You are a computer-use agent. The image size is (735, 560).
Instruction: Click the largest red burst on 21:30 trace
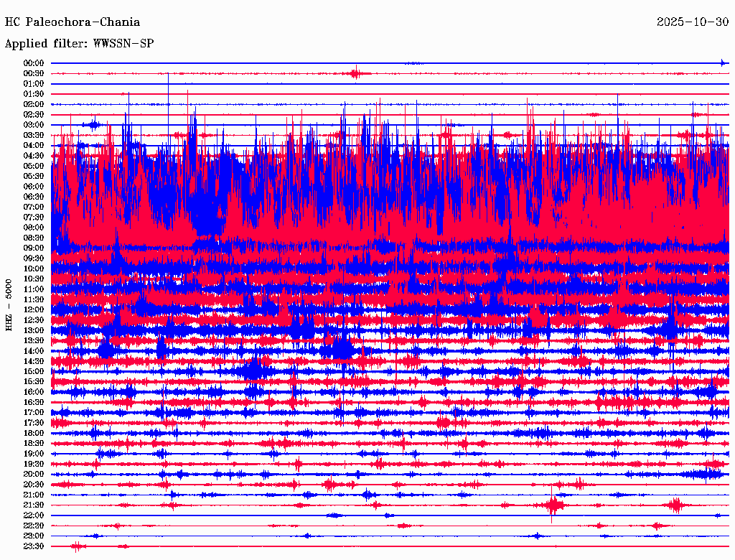[x=554, y=505]
